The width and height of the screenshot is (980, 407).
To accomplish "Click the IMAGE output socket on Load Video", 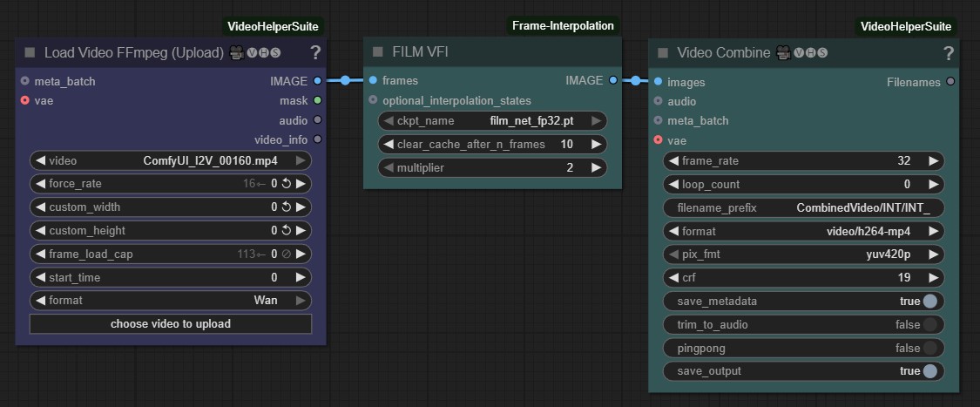I will coord(317,81).
